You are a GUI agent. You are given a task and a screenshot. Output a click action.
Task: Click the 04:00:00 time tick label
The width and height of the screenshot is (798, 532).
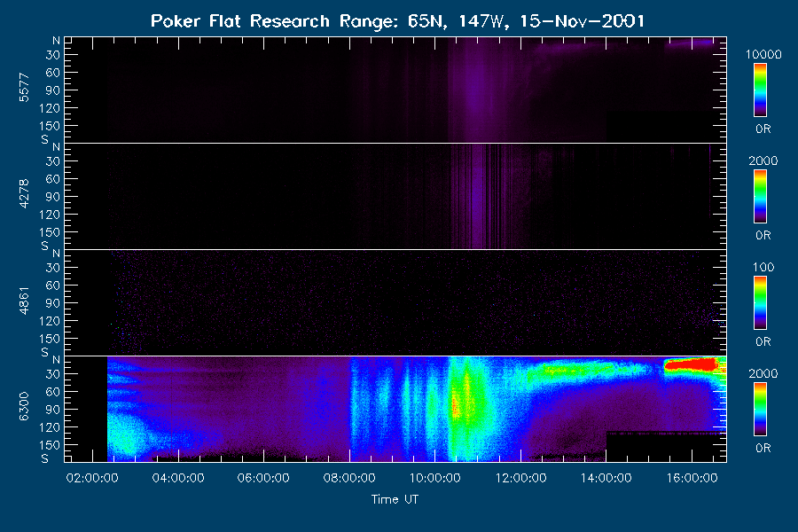178,478
